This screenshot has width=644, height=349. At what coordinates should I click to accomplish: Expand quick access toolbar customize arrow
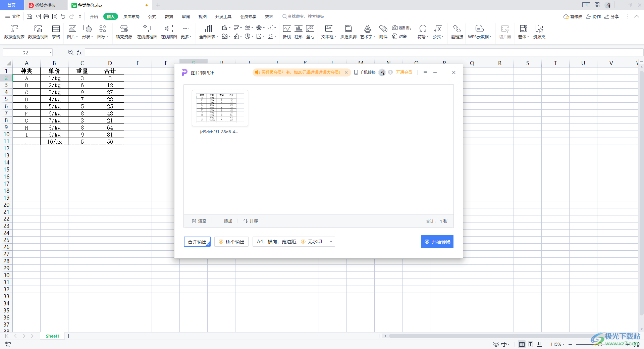[x=80, y=16]
